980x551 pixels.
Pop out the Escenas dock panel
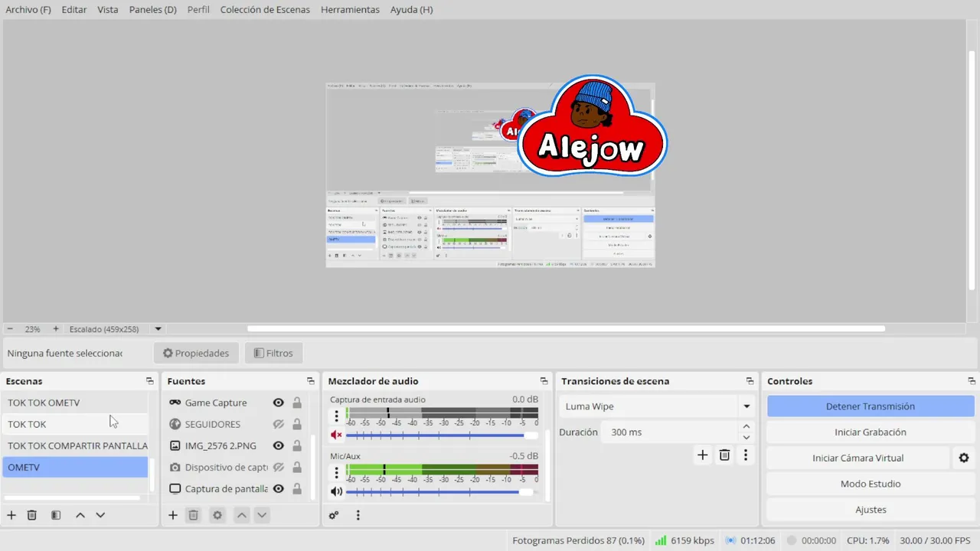(x=150, y=381)
